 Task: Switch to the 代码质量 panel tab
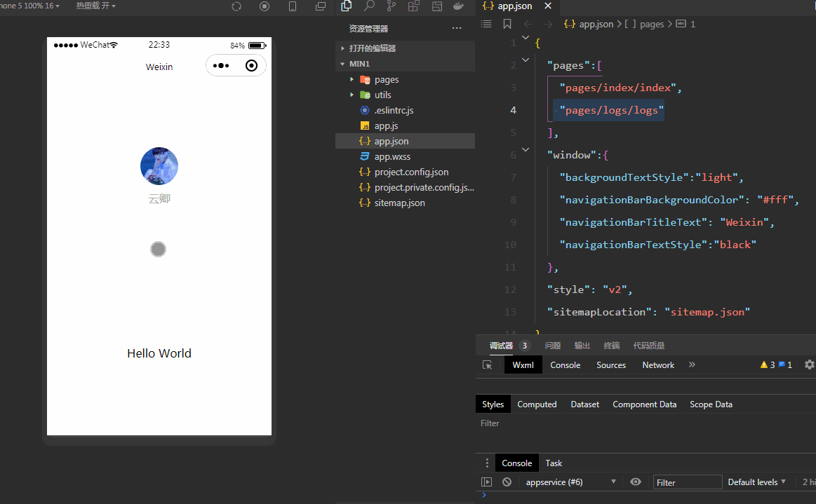click(x=648, y=346)
